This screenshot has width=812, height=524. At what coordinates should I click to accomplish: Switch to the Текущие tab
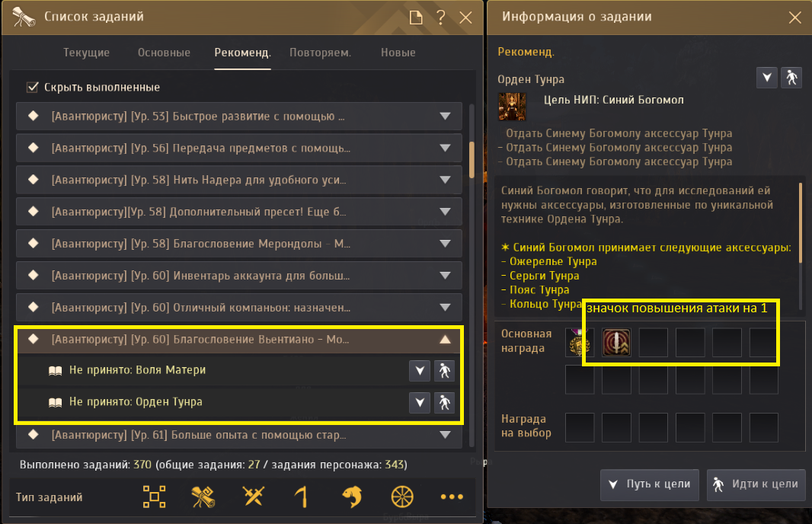pyautogui.click(x=87, y=53)
